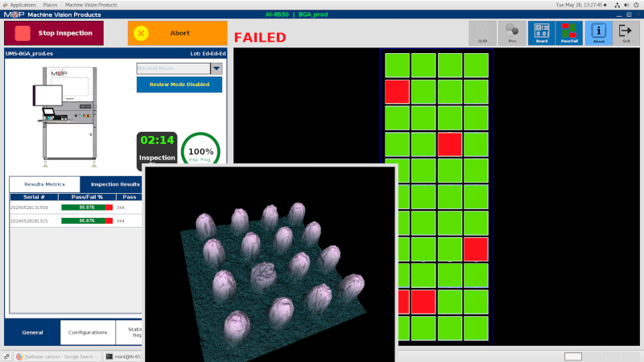Viewport: 644px width, 362px height.
Task: Select the iPro toolbar icon with three circles
Action: click(512, 33)
